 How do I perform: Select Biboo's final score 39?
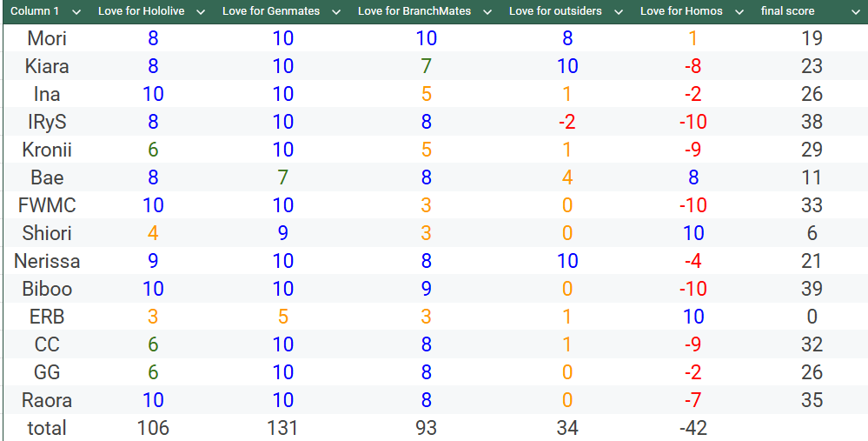coord(812,289)
